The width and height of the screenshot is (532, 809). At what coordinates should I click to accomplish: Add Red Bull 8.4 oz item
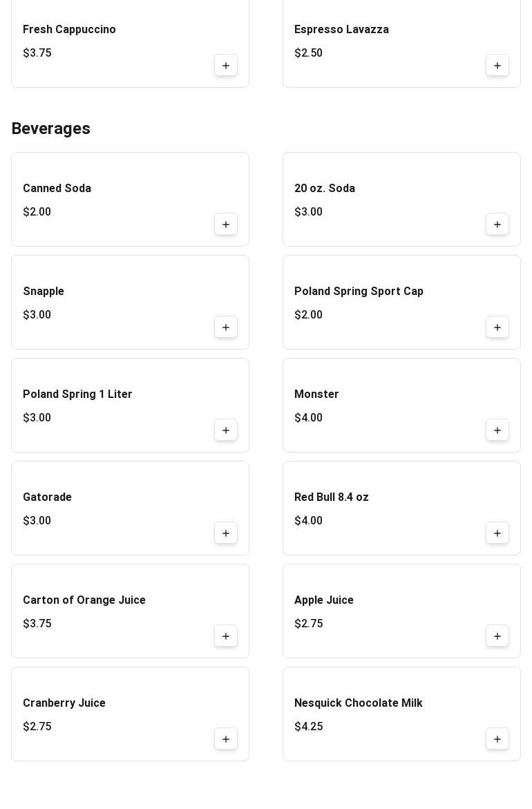tap(497, 533)
